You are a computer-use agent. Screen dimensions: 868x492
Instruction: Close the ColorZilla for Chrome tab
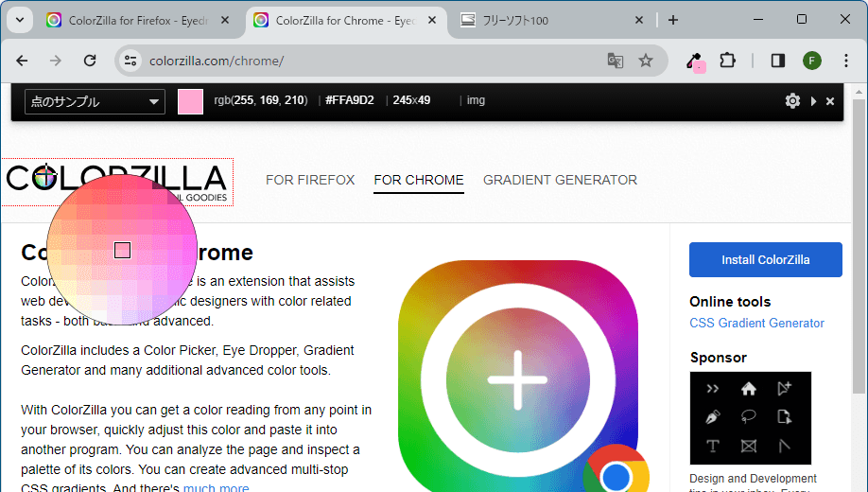(432, 21)
